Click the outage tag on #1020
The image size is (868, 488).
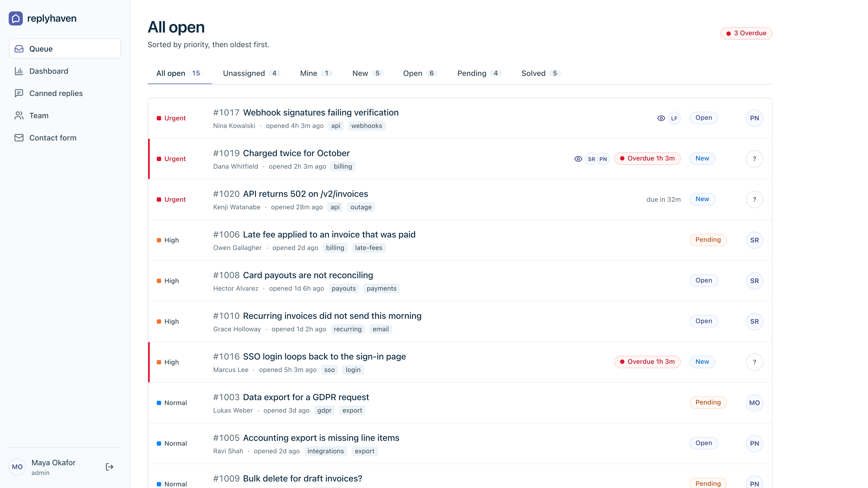click(361, 207)
